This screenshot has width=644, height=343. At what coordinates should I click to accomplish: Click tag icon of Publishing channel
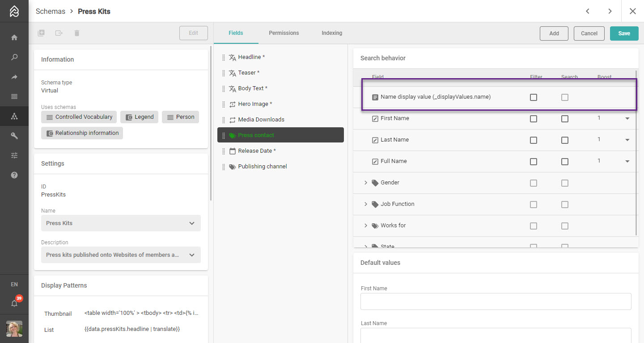[233, 167]
